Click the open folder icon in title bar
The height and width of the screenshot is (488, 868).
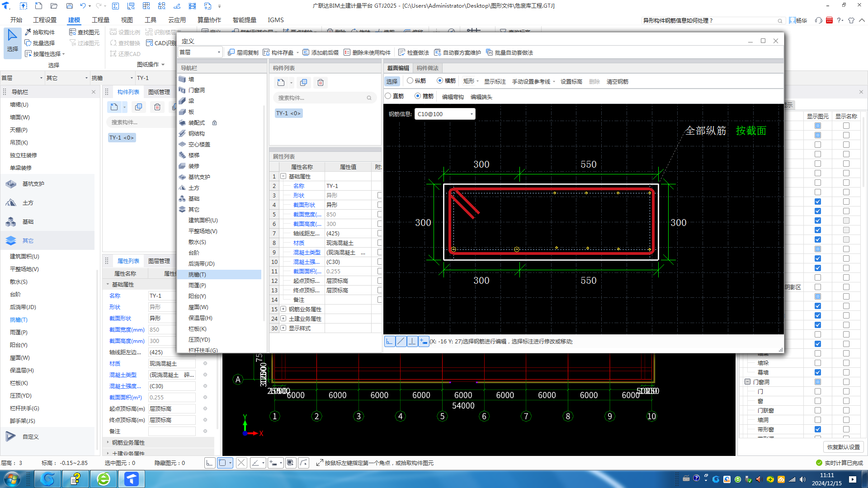coord(54,6)
